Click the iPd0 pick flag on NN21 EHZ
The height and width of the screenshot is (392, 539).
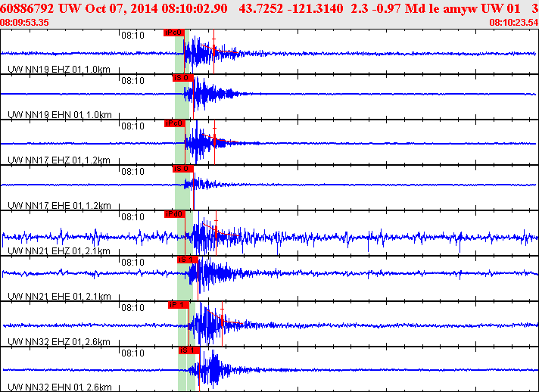click(175, 214)
